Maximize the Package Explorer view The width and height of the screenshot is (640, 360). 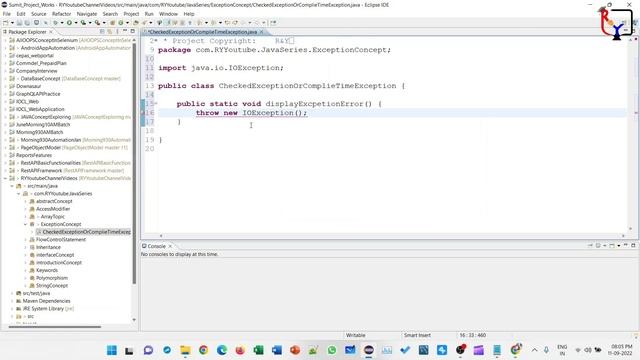click(133, 31)
